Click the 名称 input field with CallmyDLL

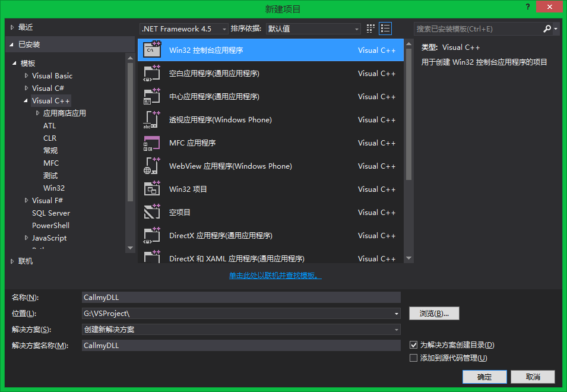pos(241,297)
